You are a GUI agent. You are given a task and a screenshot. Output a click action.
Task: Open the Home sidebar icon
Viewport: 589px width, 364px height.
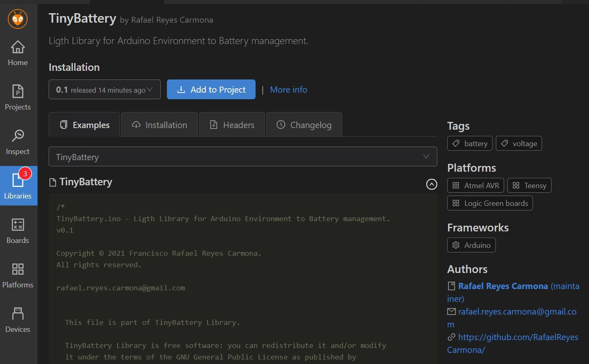18,53
